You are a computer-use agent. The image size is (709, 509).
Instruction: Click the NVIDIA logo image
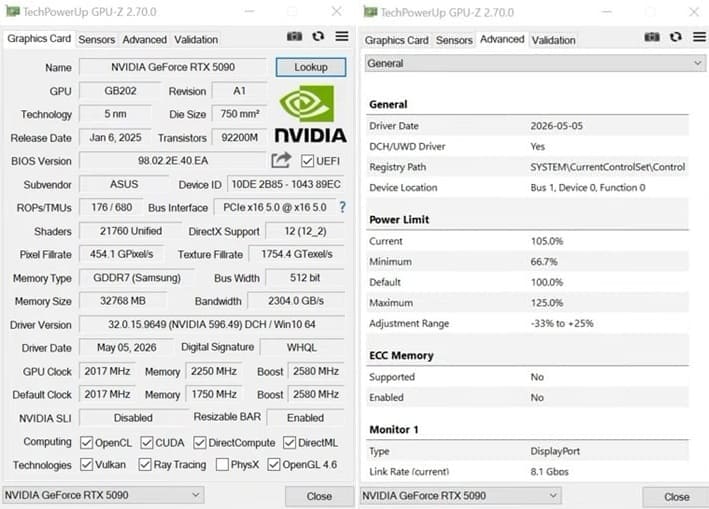(310, 114)
